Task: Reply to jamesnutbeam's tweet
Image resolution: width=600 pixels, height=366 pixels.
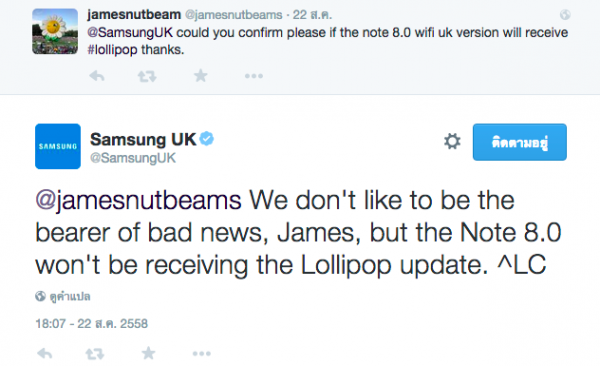Action: [97, 76]
